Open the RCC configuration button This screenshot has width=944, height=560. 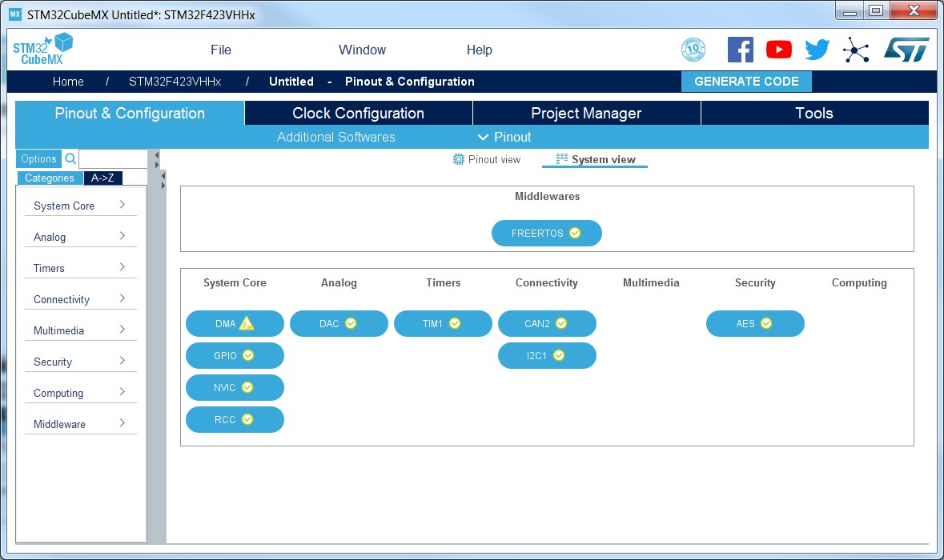pos(235,419)
